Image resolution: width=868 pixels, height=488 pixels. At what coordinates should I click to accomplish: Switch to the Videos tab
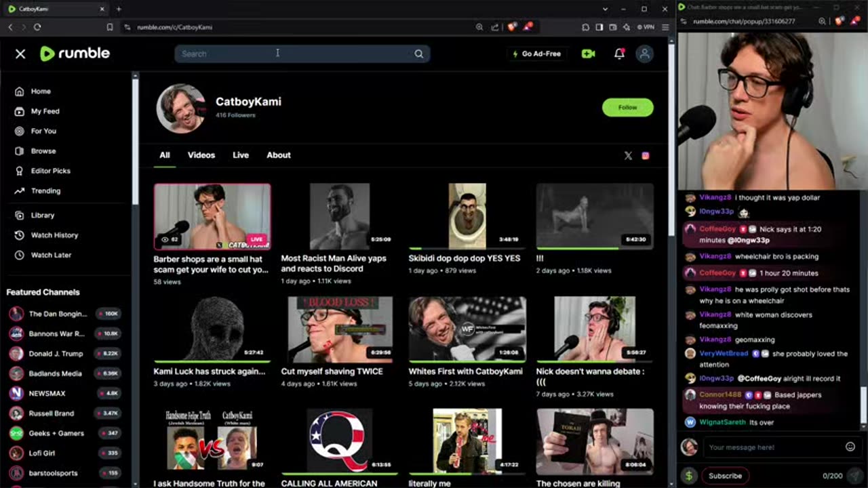click(201, 155)
